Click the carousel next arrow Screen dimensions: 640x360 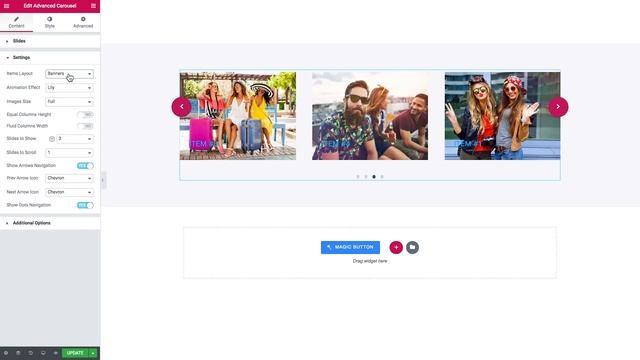coord(558,107)
